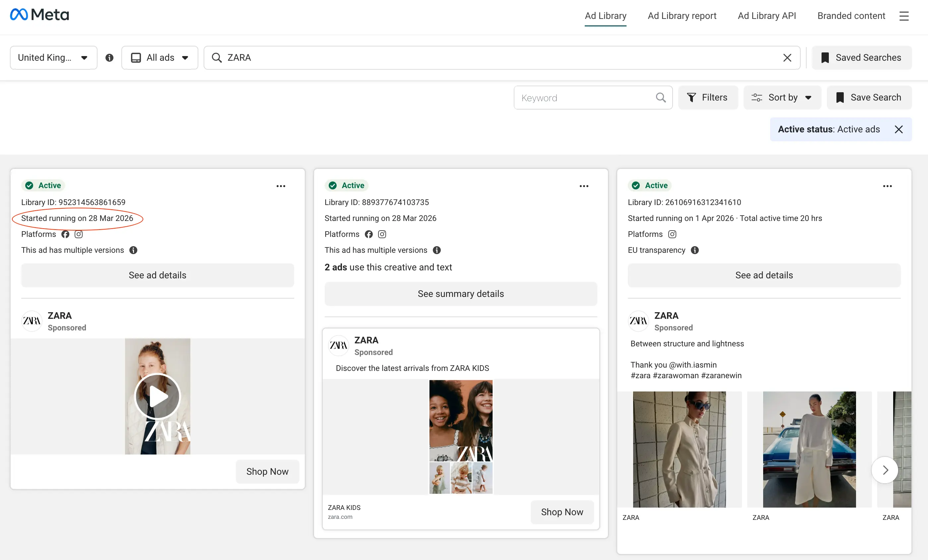
Task: Click EU transparency info icon
Action: (x=695, y=250)
